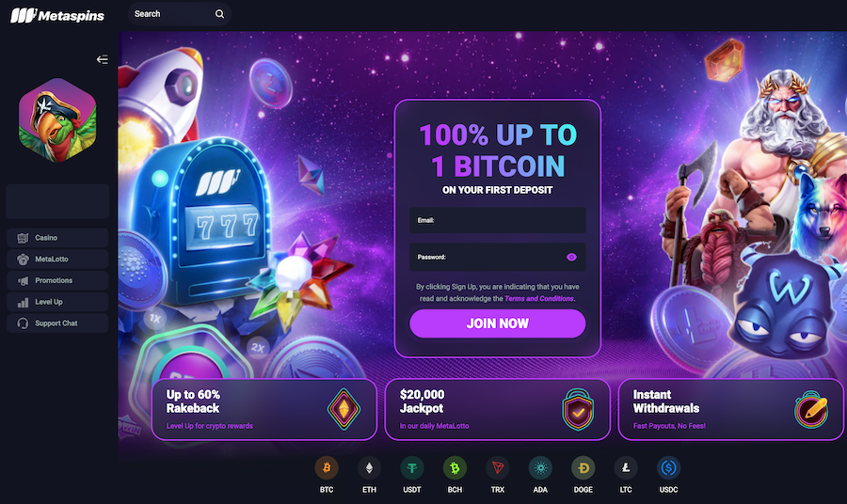Focus the Email input field
Viewport: 847px width, 504px height.
[x=498, y=220]
